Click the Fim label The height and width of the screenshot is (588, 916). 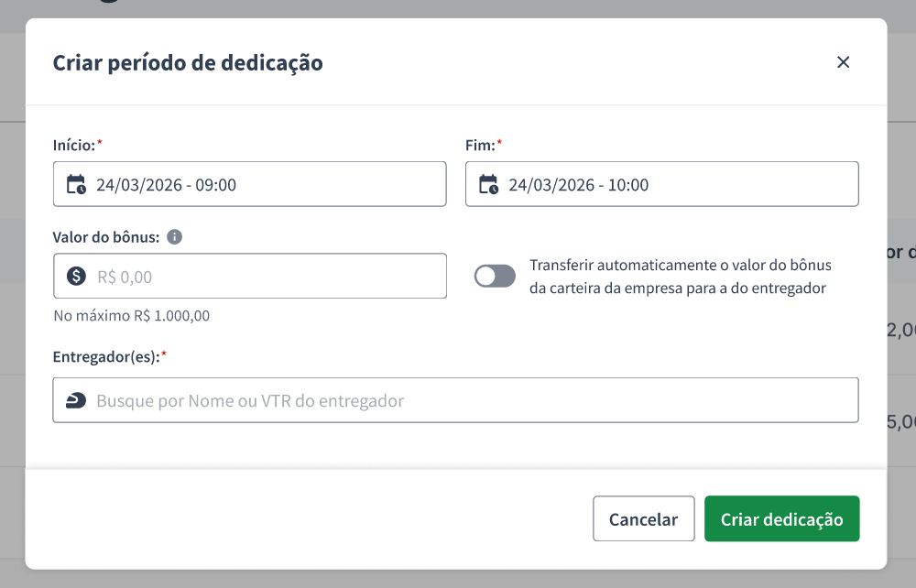coord(480,145)
